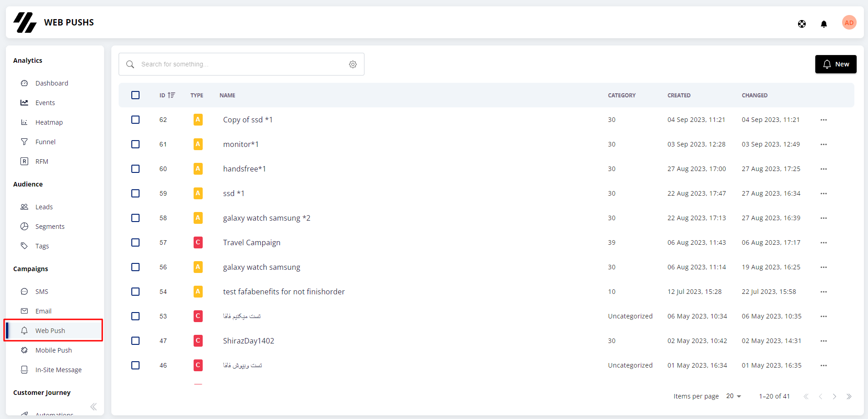Open row actions for ID 53 row
Viewport: 868px width, 419px height.
pyautogui.click(x=823, y=316)
